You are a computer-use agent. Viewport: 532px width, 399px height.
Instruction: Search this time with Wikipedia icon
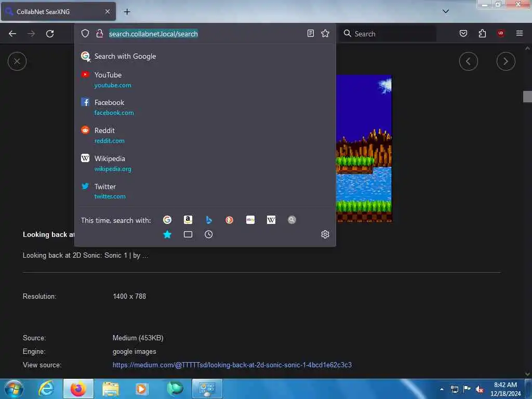pos(271,220)
